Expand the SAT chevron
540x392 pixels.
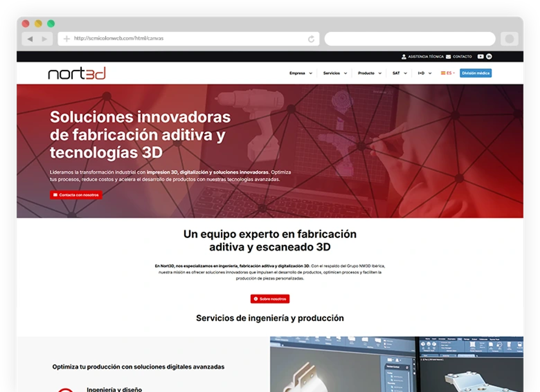405,73
